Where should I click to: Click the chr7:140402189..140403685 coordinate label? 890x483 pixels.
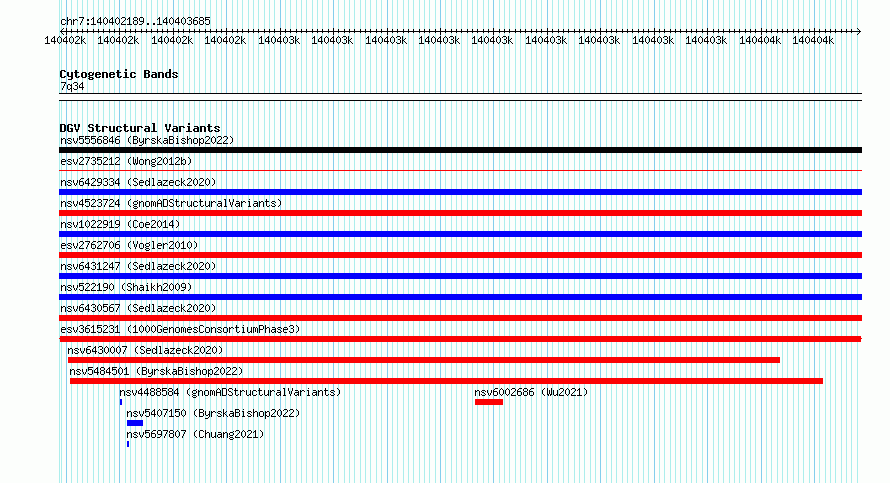pyautogui.click(x=135, y=21)
